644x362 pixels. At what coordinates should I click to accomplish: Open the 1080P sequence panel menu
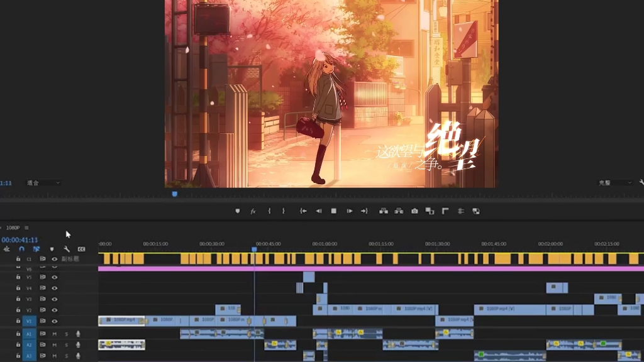26,228
